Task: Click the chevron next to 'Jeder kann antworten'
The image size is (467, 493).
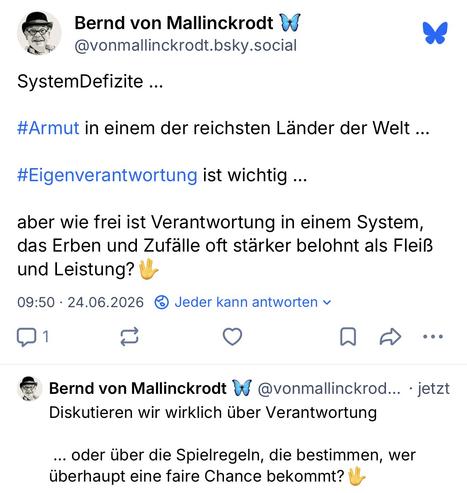Action: tap(327, 303)
